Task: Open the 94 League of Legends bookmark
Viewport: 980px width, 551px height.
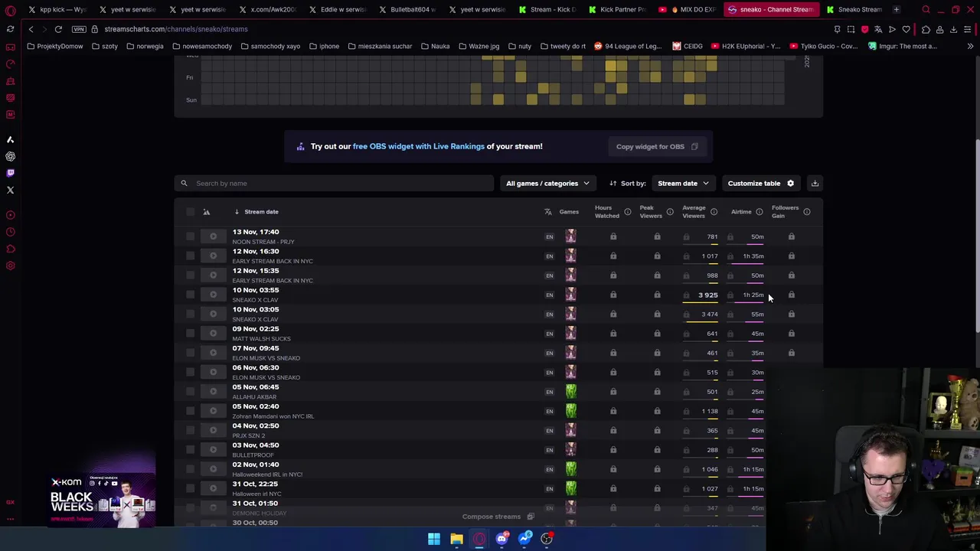Action: (627, 46)
